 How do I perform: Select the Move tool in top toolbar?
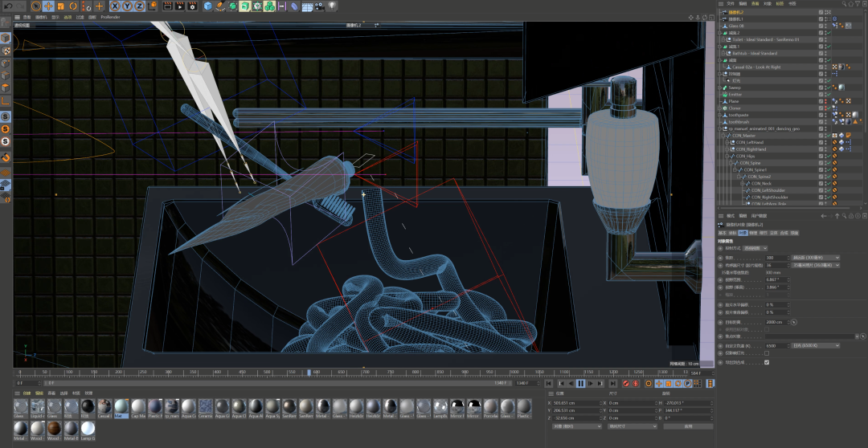coord(48,6)
